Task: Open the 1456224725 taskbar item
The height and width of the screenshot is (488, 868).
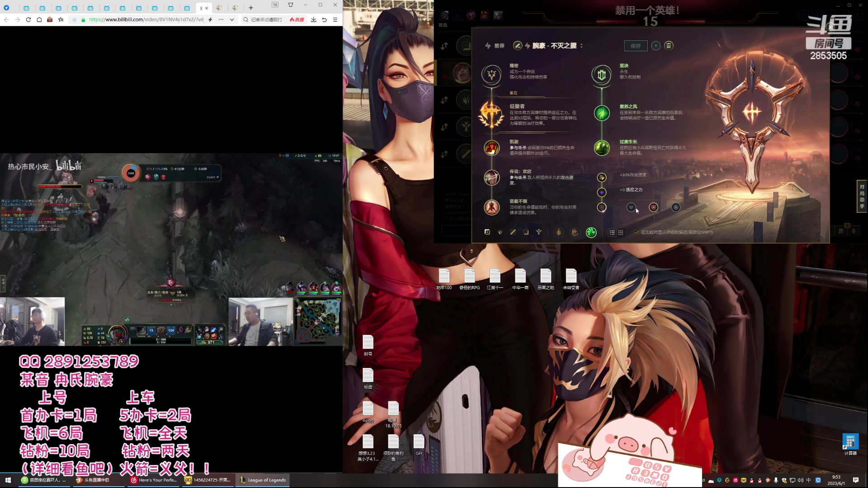Action: 208,480
